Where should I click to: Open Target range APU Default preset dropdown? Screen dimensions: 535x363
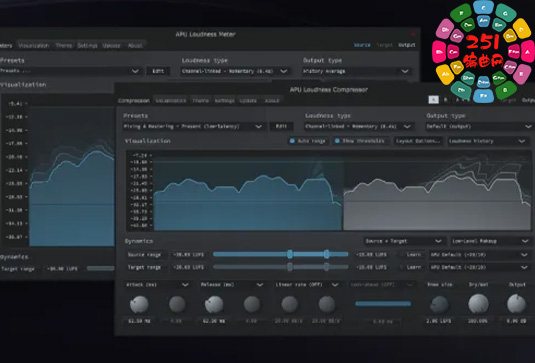point(479,267)
